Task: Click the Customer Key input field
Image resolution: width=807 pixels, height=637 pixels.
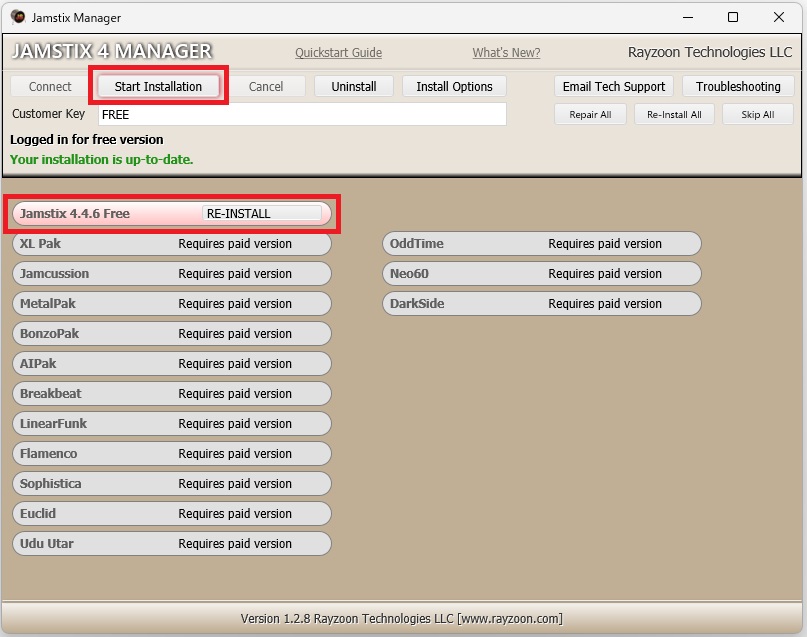Action: (302, 115)
